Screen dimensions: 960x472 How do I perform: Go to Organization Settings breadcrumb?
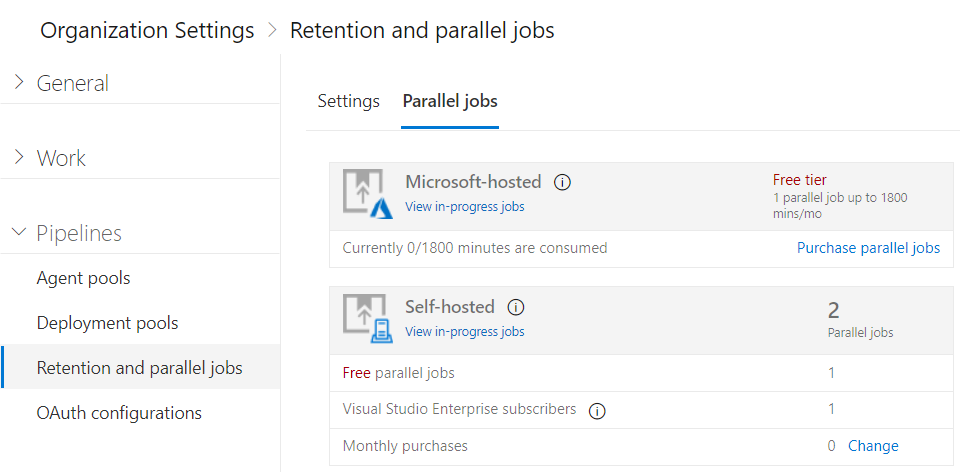[x=147, y=30]
